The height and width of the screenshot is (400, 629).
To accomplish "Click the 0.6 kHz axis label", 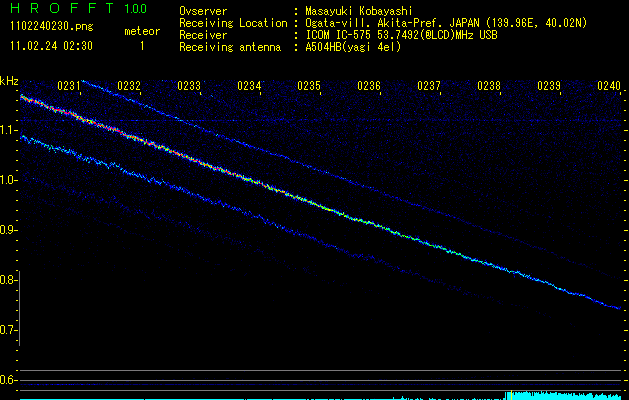I will [x=7, y=380].
